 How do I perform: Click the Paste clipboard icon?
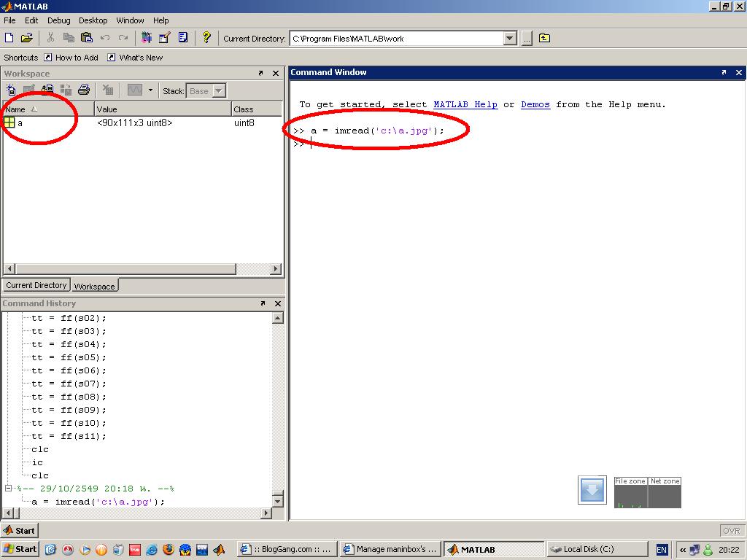(87, 38)
